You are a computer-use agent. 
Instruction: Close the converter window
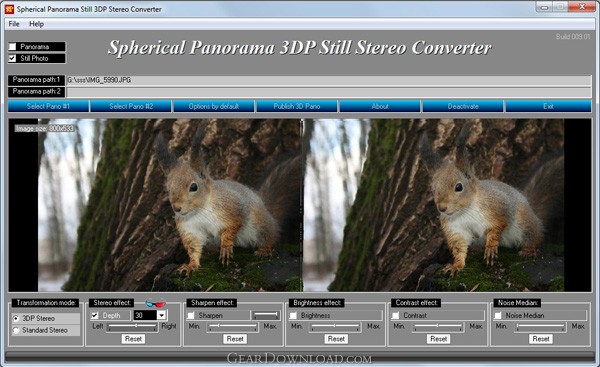pyautogui.click(x=582, y=7)
